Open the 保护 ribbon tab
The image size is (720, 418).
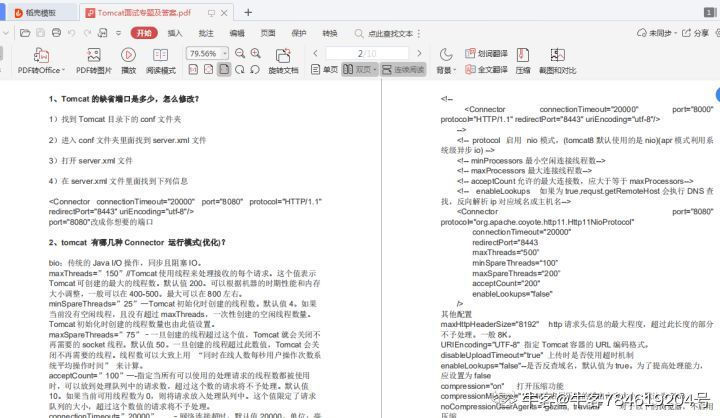[x=299, y=33]
